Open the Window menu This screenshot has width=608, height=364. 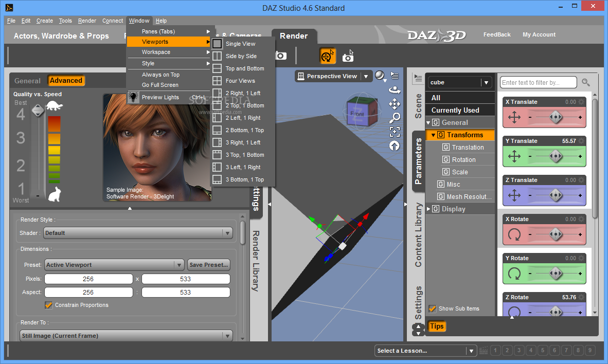139,21
